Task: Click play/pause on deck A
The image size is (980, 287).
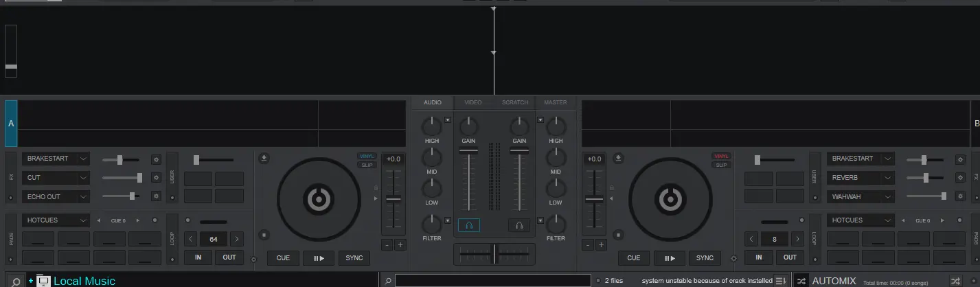Action: pos(319,258)
